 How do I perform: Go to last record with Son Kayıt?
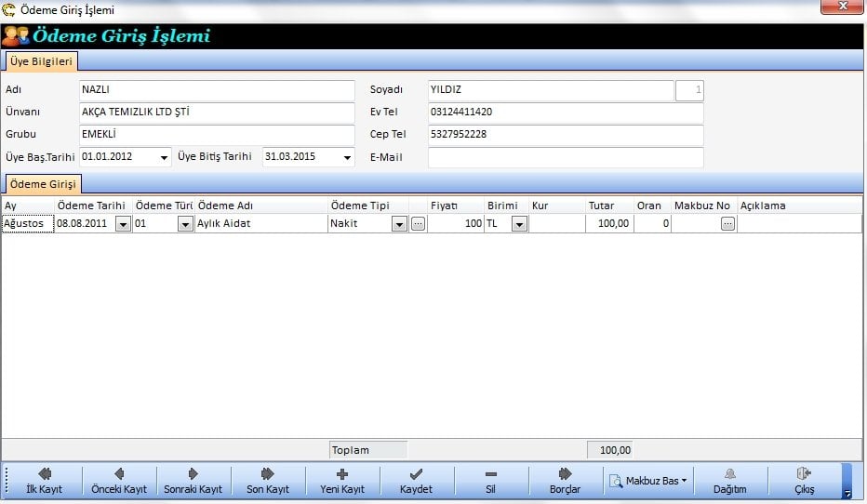[x=267, y=481]
